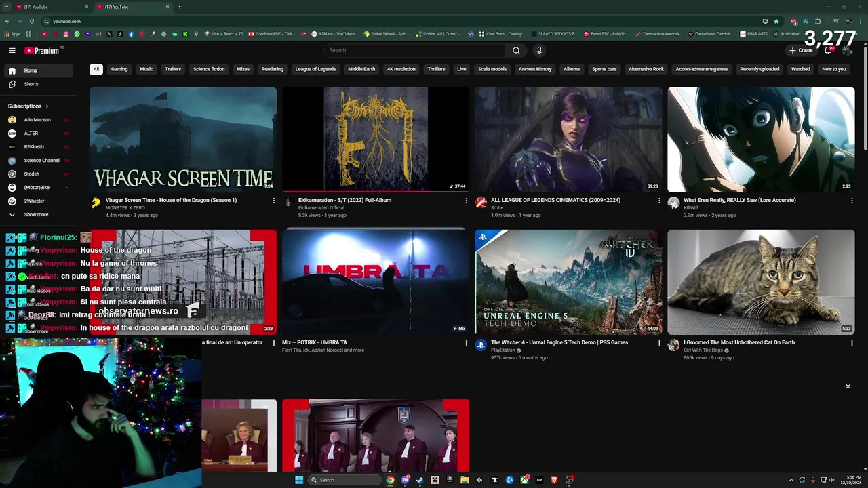Select the All filter chip
The width and height of the screenshot is (868, 488).
(96, 69)
